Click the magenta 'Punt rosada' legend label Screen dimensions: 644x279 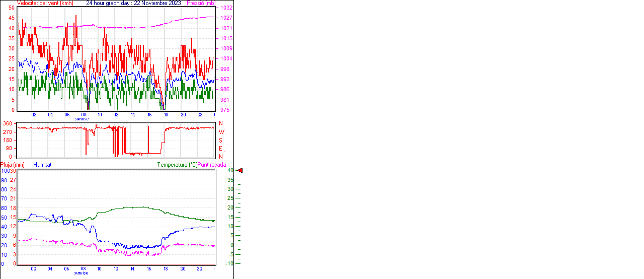tap(212, 165)
